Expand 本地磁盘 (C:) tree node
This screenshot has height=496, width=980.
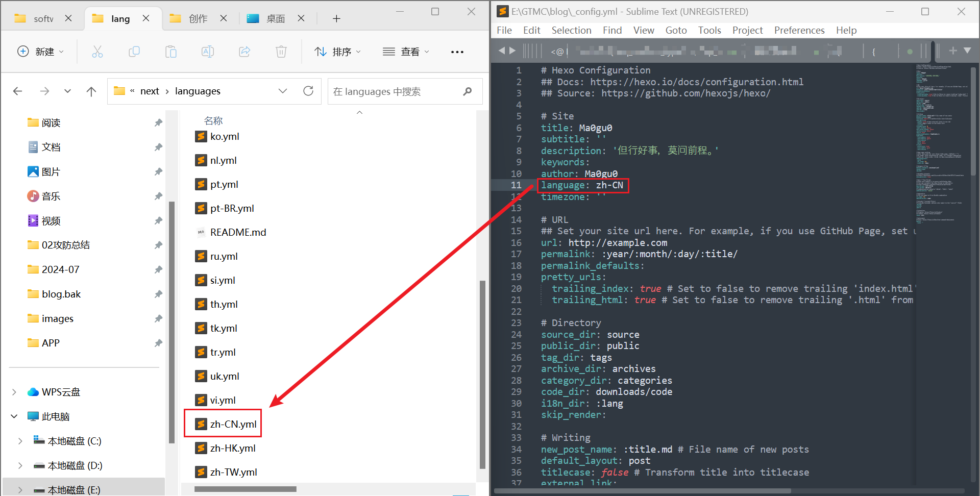20,441
